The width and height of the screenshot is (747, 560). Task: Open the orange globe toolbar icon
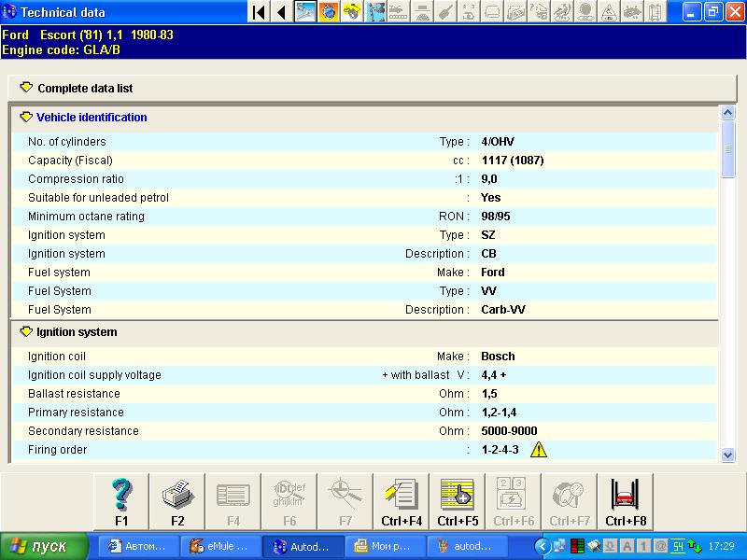[x=329, y=12]
